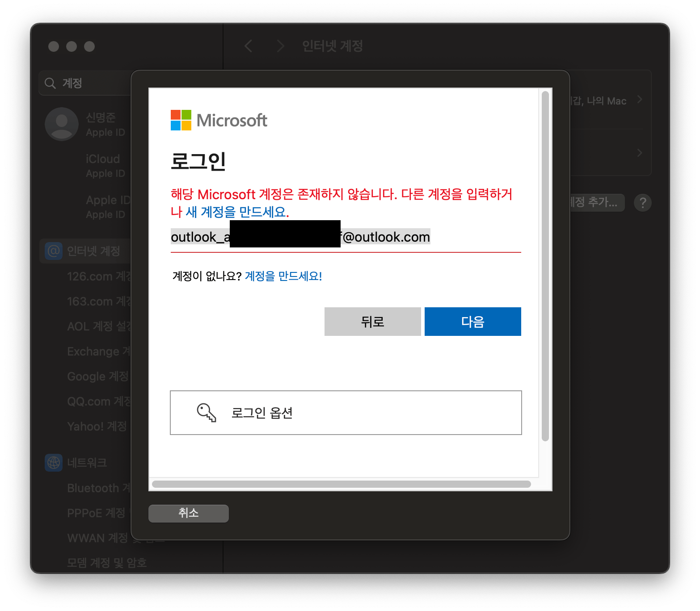Viewport: 700px width, 611px height.
Task: Click the 계정이 없나요? text
Action: (x=207, y=276)
